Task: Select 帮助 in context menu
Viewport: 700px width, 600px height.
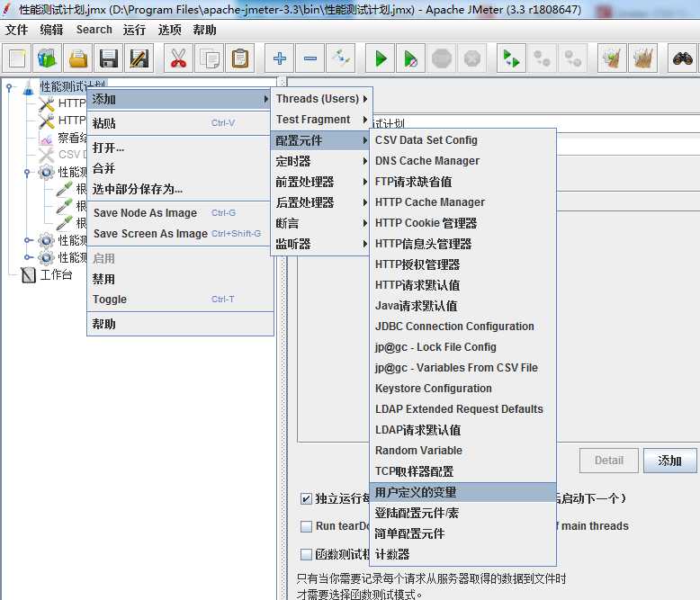Action: tap(180, 324)
